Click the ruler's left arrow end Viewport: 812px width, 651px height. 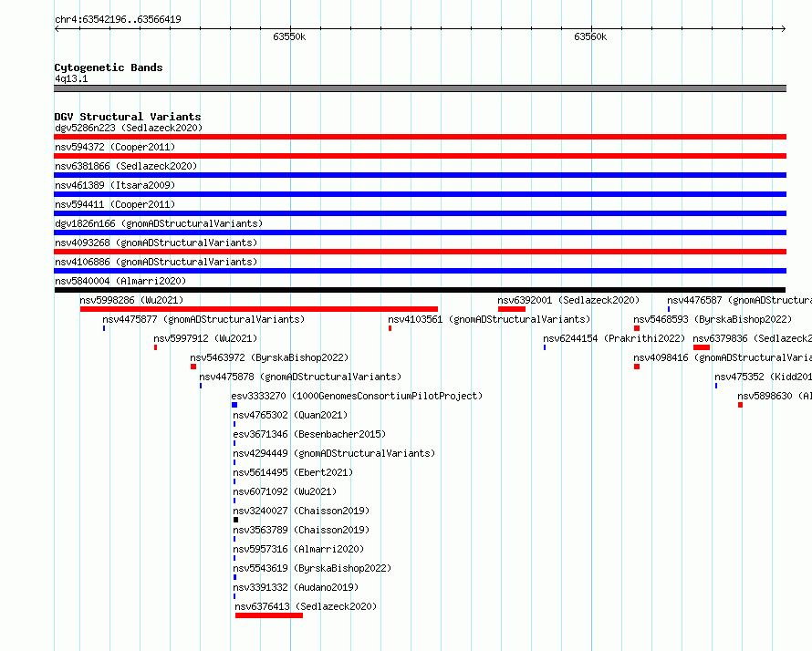point(57,28)
